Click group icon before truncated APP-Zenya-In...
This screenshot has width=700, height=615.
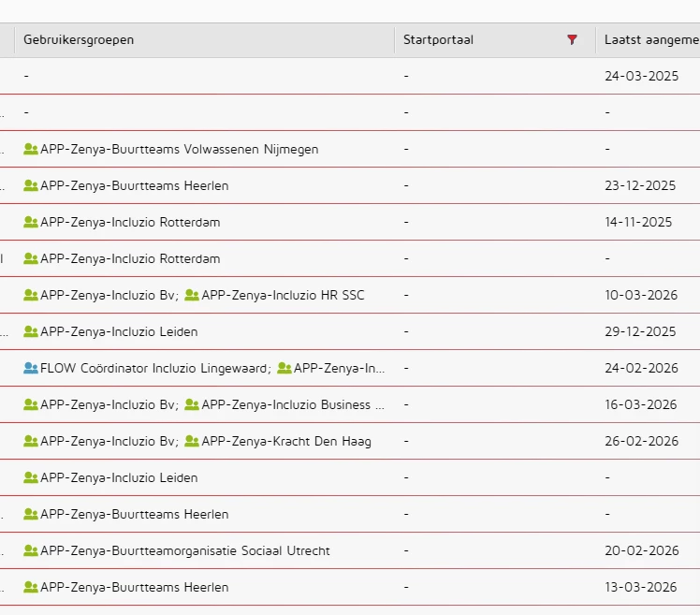click(x=284, y=368)
